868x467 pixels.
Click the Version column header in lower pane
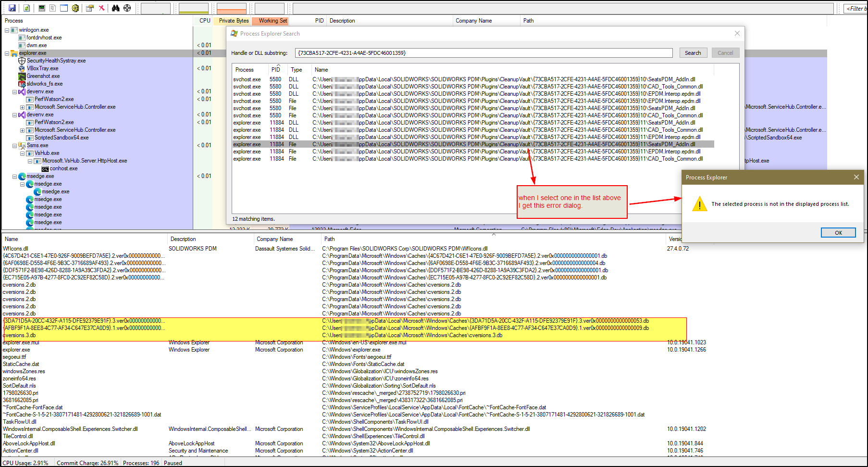pyautogui.click(x=675, y=239)
